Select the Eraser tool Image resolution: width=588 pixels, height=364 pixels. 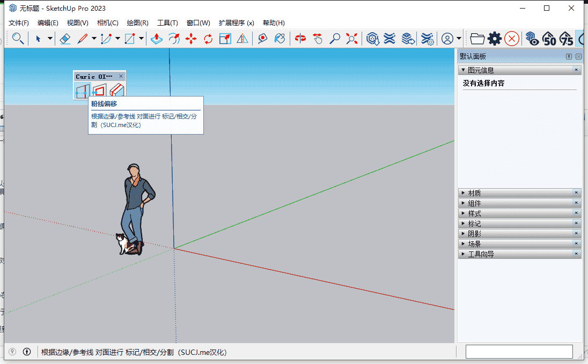tap(65, 39)
